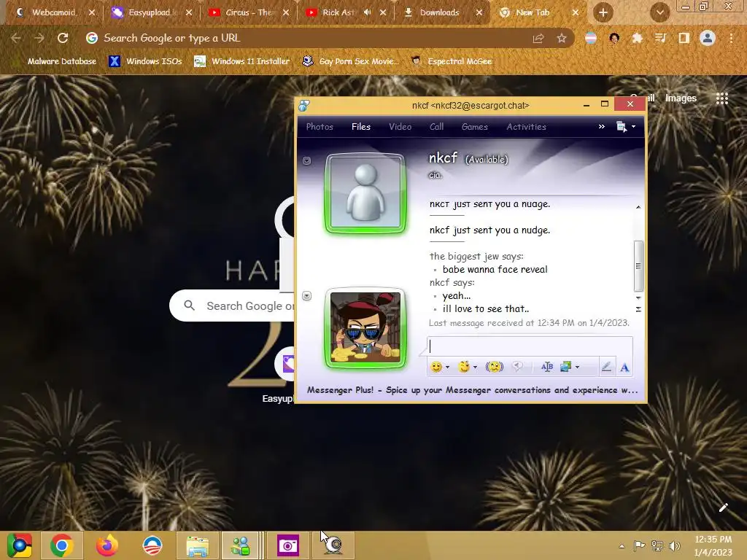Viewport: 747px width, 560px height.
Task: Open the emoticon picker in chat toolbar
Action: pos(436,367)
